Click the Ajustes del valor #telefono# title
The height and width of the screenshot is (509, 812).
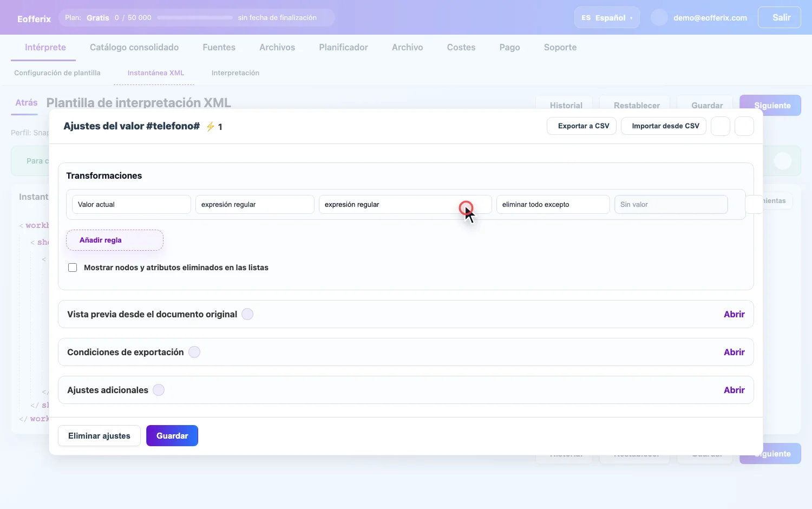pos(132,126)
